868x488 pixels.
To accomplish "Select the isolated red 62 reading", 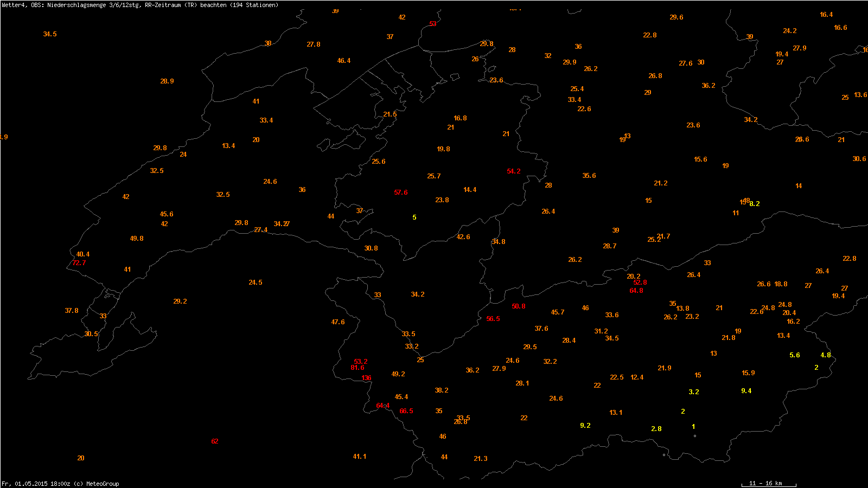I will [x=215, y=441].
